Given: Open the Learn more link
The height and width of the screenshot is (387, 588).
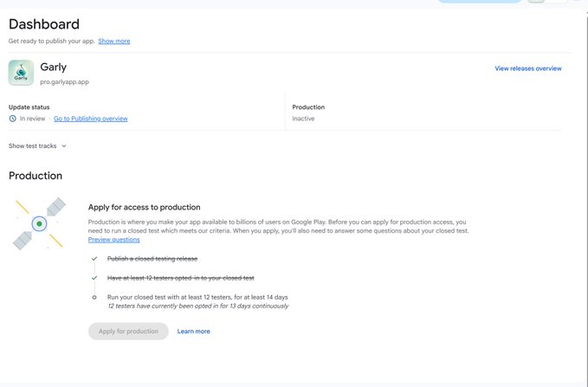Looking at the screenshot, I should coord(193,331).
